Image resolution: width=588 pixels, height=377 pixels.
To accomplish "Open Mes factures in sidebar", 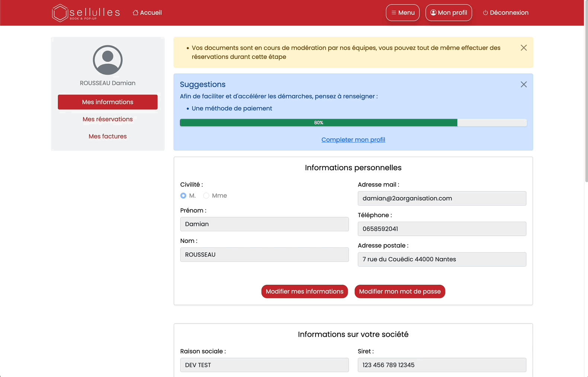I will coord(108,136).
